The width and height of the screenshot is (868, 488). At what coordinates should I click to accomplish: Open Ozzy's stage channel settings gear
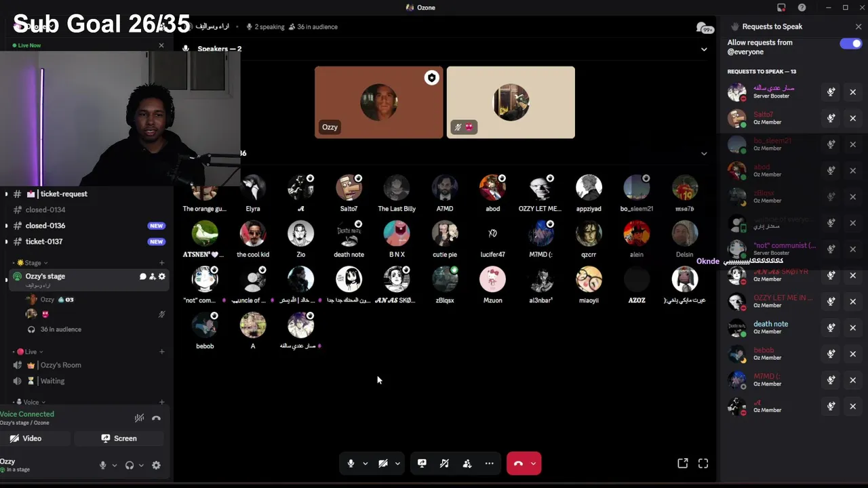click(x=161, y=277)
